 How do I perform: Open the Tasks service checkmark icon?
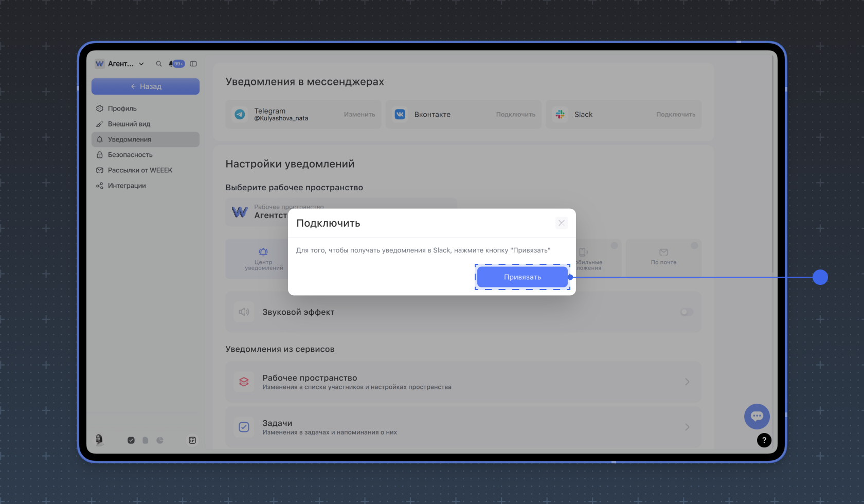pos(131,440)
